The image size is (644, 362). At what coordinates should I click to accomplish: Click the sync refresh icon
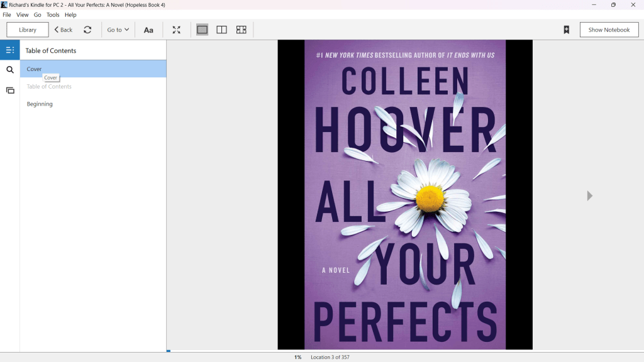[87, 30]
